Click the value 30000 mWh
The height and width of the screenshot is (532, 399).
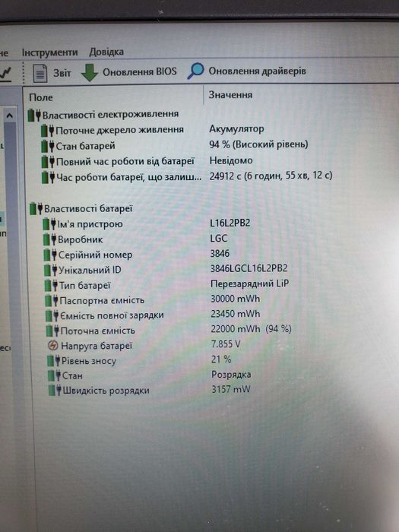click(236, 299)
